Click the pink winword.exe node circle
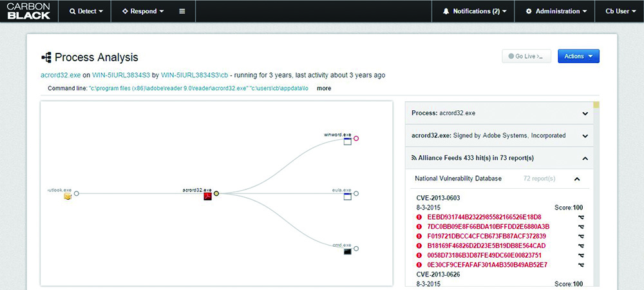 coord(356,139)
